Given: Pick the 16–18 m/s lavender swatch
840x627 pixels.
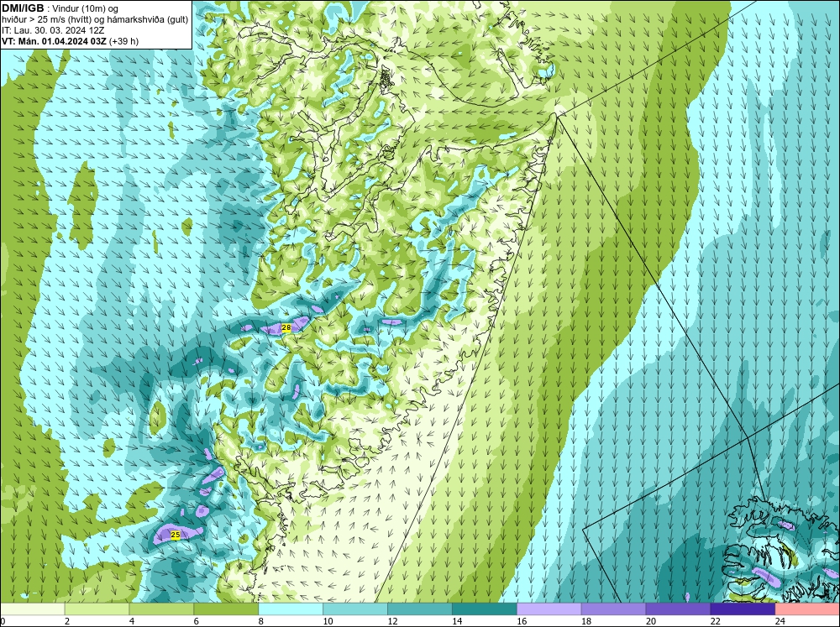Looking at the screenshot, I should (x=549, y=609).
